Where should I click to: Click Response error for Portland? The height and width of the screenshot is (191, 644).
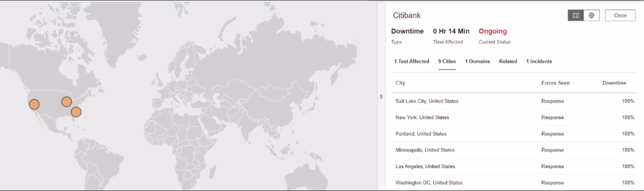553,134
